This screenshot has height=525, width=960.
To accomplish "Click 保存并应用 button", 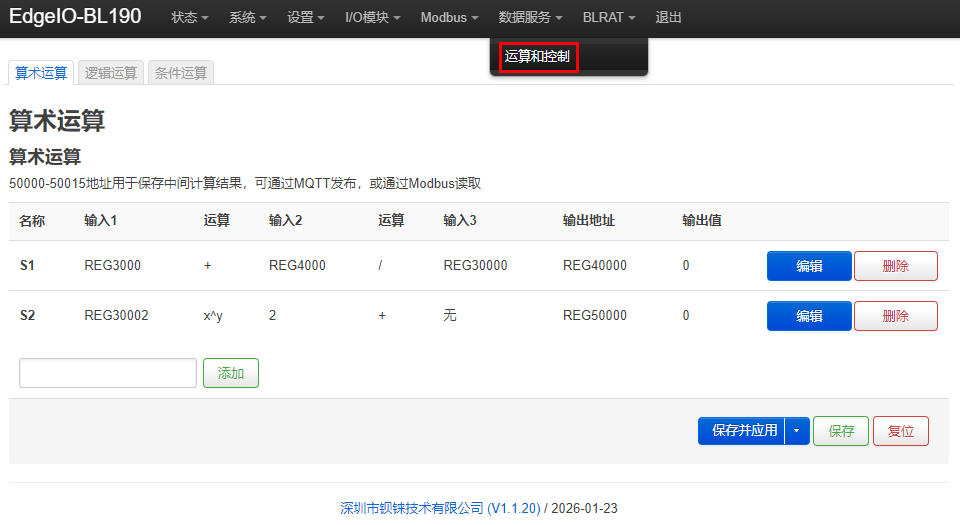I will [741, 431].
